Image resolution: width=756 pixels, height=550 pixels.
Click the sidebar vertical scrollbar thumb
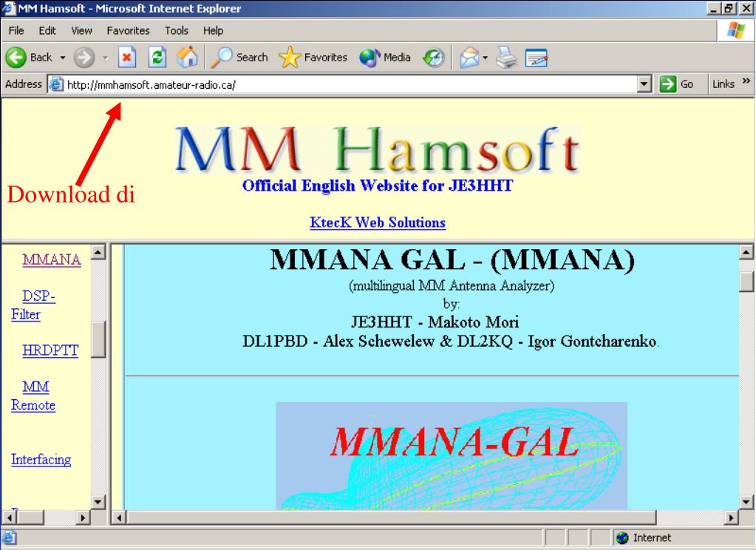98,339
